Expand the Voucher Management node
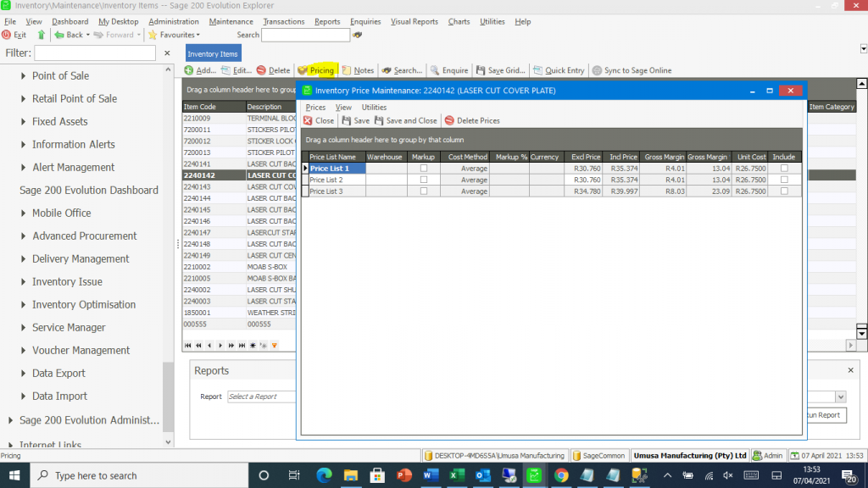The width and height of the screenshot is (868, 488). [x=23, y=351]
